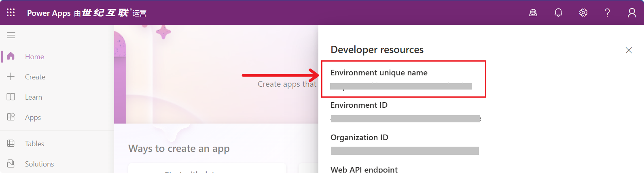This screenshot has width=644, height=173.
Task: Open Solutions in the sidebar
Action: (x=39, y=164)
